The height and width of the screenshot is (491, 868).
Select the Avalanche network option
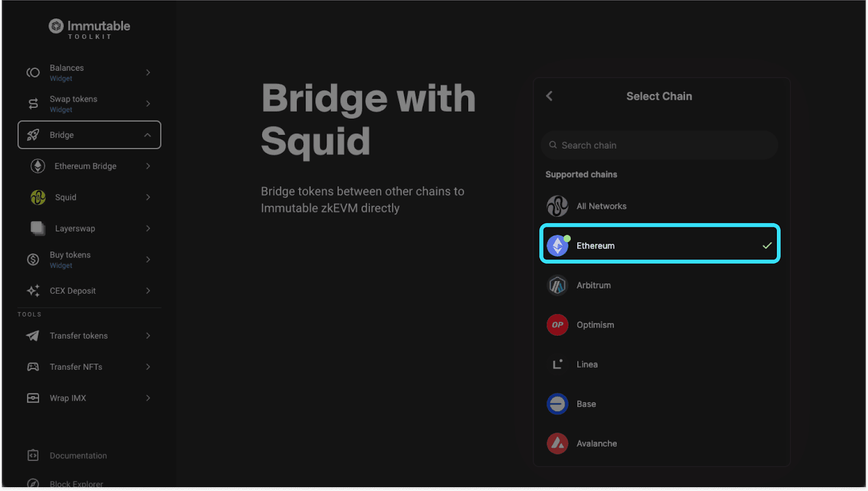(597, 443)
